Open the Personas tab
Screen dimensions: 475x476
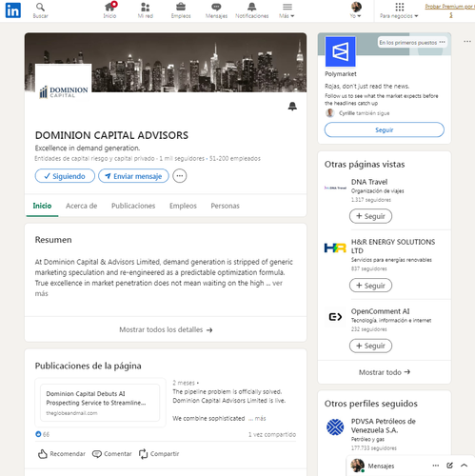coord(225,206)
